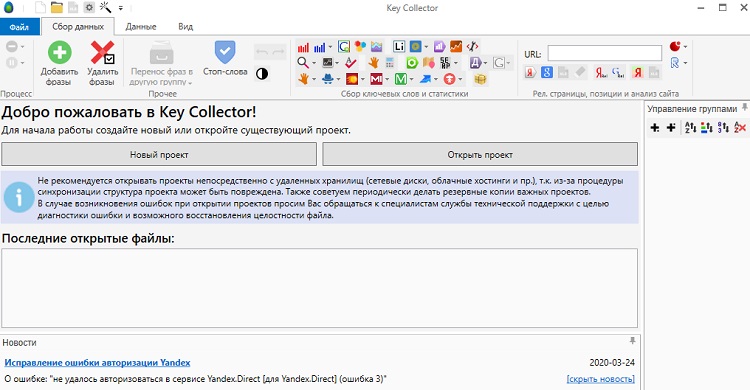Click the half-filled circle contrast icon
Image resolution: width=750 pixels, height=390 pixels.
[x=262, y=74]
